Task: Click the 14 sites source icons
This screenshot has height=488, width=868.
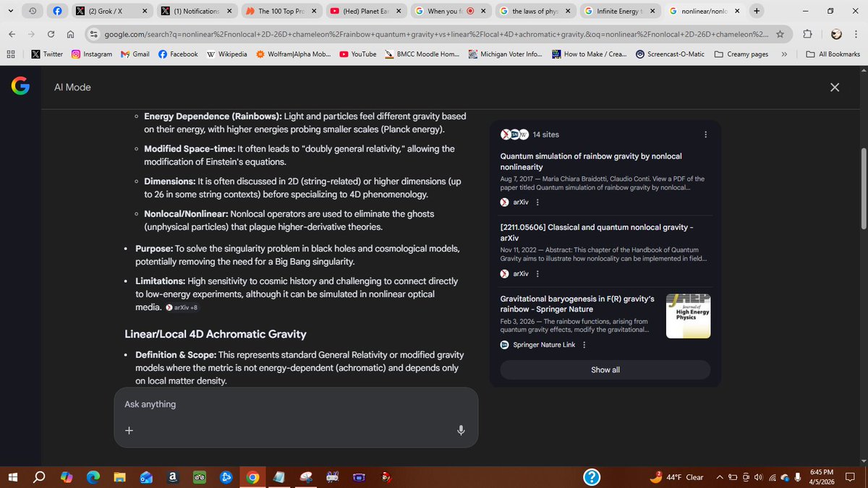Action: [x=514, y=134]
